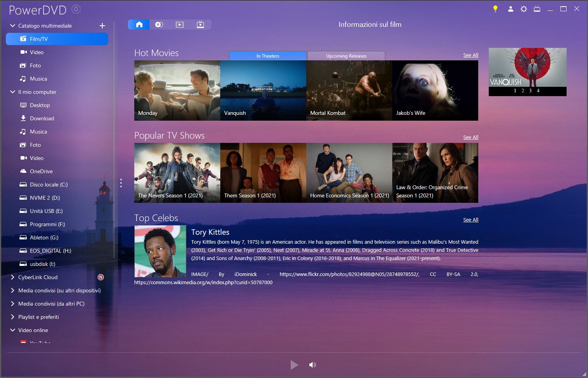Add media to library with plus icon
588x378 pixels.
point(102,26)
